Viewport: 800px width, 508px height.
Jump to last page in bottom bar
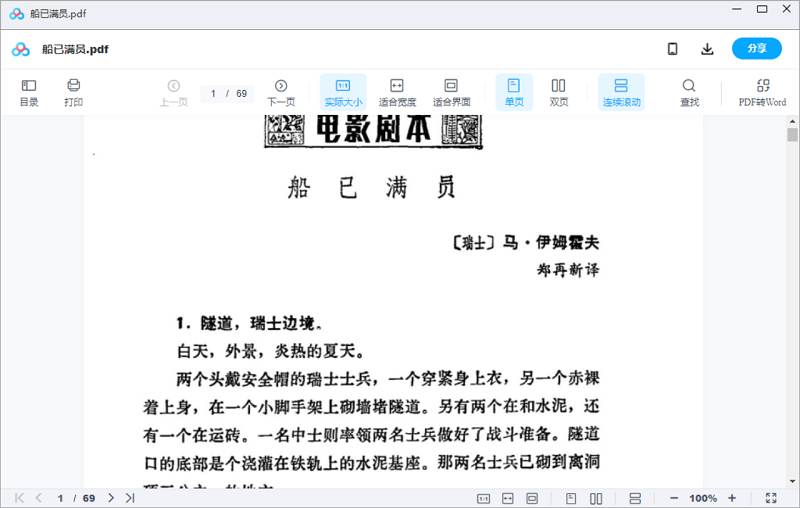click(130, 498)
